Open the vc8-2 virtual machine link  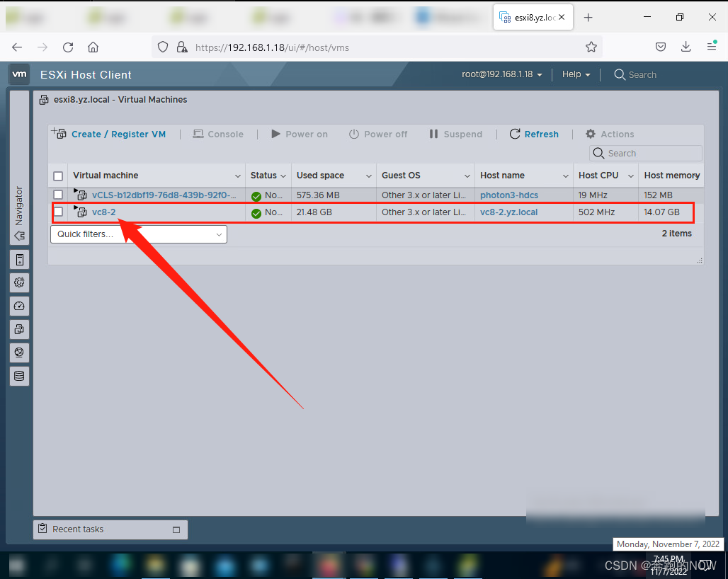pos(103,212)
